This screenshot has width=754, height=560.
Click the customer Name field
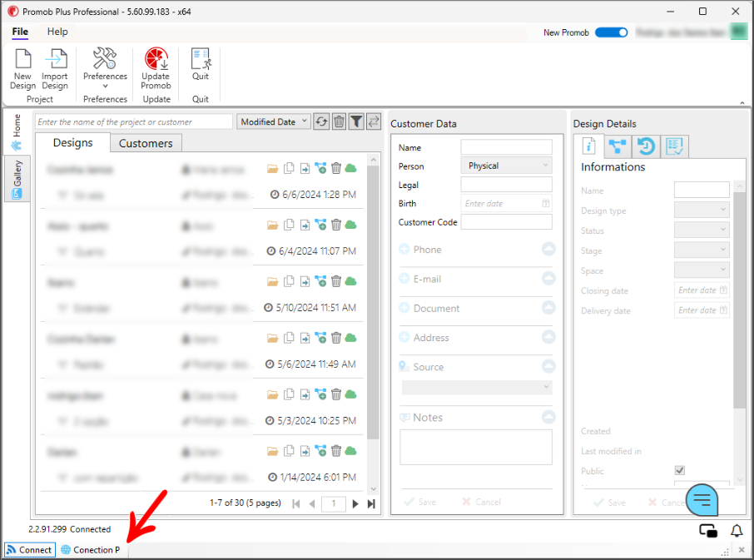click(x=506, y=147)
